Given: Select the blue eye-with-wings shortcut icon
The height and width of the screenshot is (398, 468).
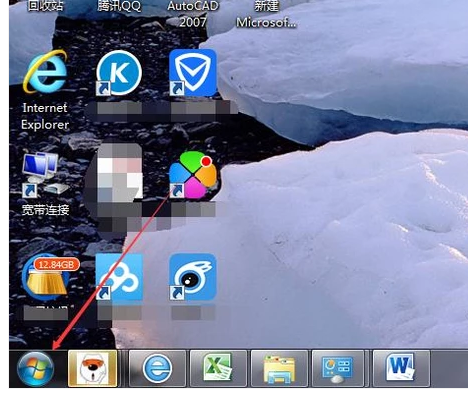Looking at the screenshot, I should 193,277.
